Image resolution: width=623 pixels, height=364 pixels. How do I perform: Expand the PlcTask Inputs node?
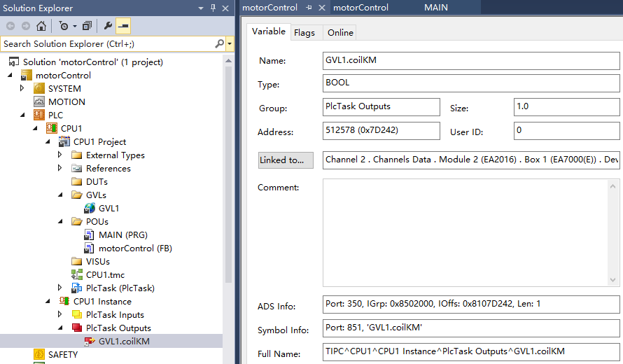point(60,314)
